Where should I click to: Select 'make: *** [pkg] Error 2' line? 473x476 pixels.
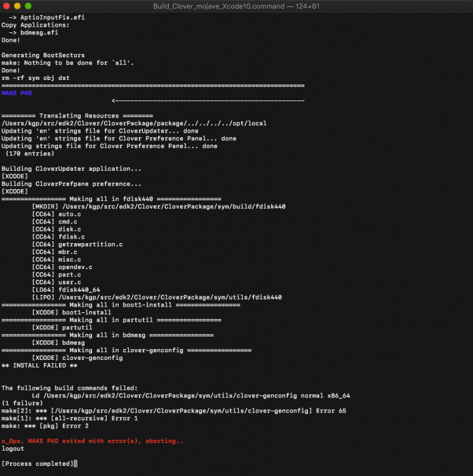coord(45,426)
